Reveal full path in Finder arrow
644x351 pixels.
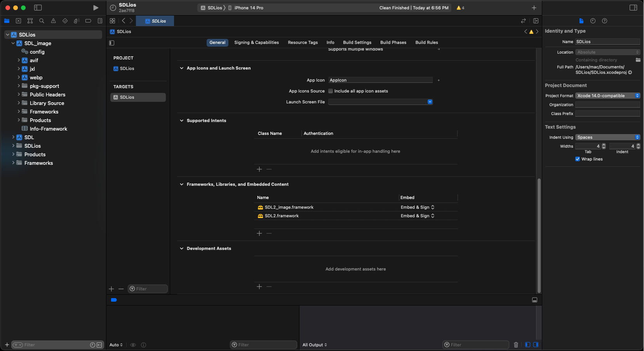[x=630, y=72]
